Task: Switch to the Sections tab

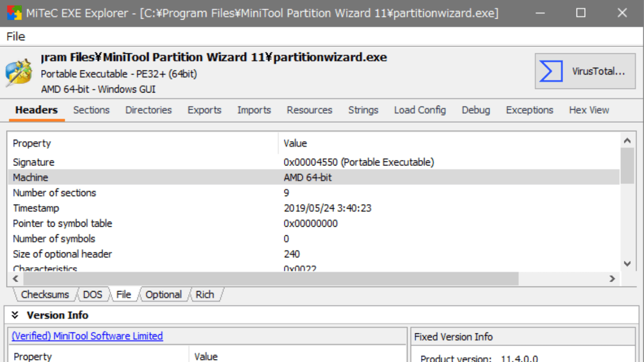Action: coord(91,110)
